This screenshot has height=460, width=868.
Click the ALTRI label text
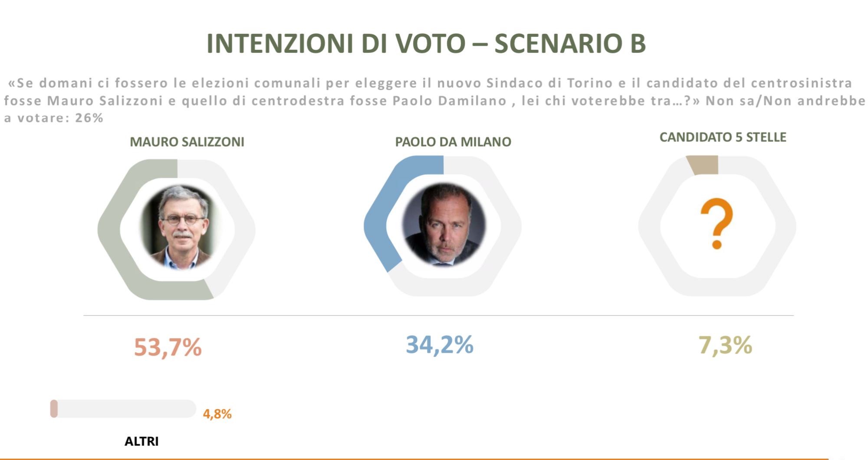(141, 441)
